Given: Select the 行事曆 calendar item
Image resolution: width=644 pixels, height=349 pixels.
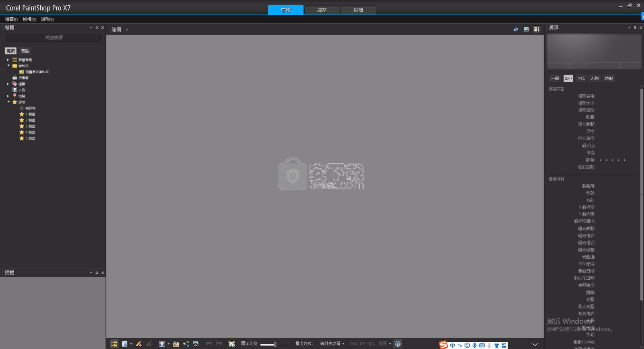Looking at the screenshot, I should click(23, 78).
